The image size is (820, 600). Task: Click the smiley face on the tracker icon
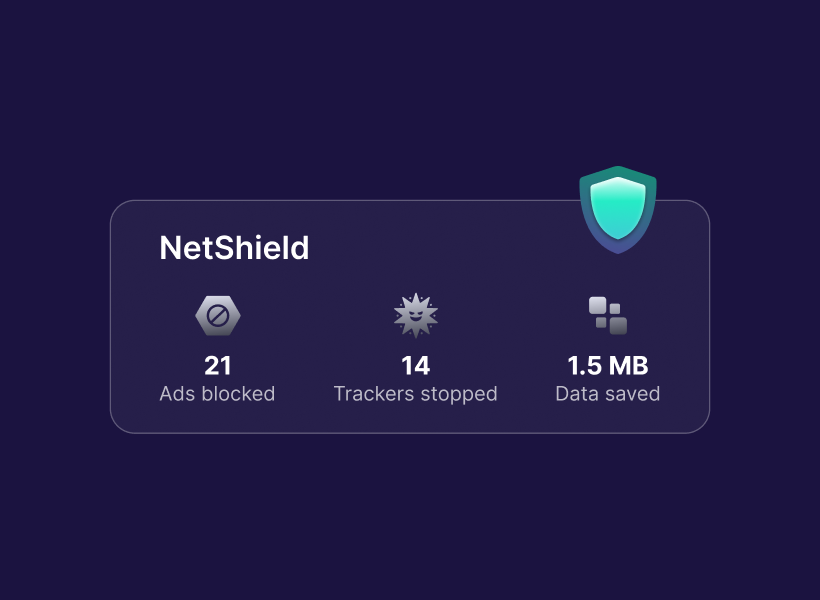(x=416, y=318)
